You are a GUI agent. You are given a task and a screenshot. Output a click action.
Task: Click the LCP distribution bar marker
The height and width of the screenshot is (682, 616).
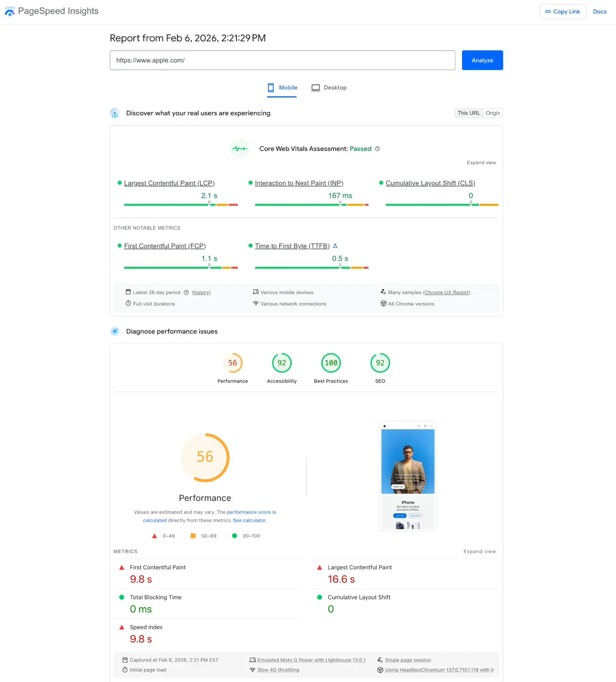click(x=209, y=203)
